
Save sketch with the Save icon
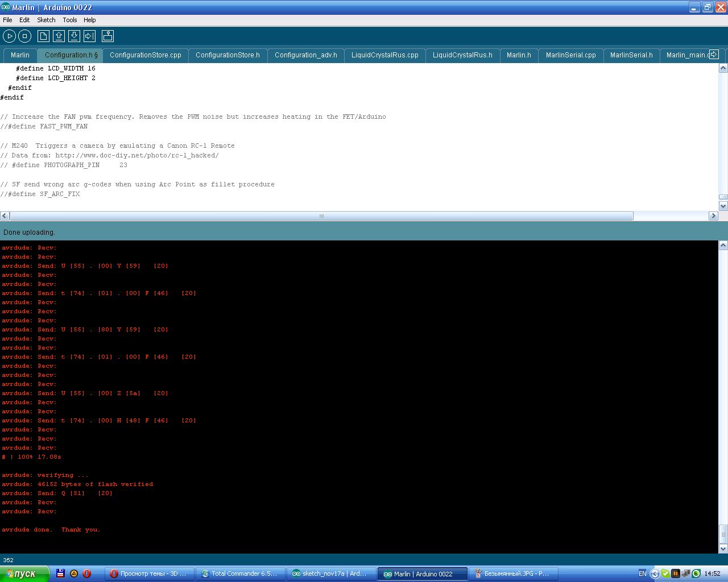(74, 36)
